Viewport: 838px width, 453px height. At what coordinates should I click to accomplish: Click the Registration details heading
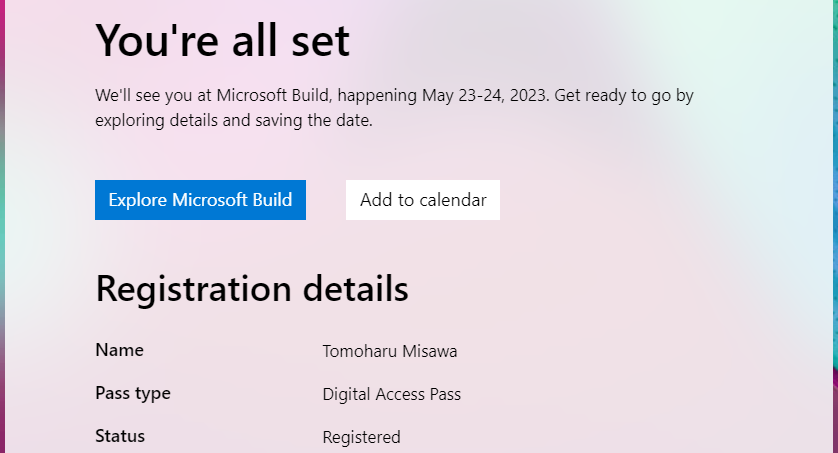252,289
